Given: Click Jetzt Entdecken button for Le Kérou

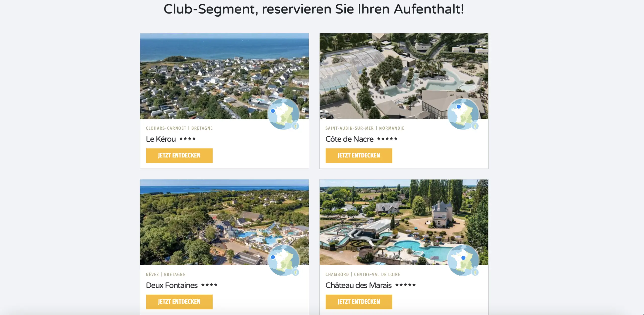Looking at the screenshot, I should point(179,155).
